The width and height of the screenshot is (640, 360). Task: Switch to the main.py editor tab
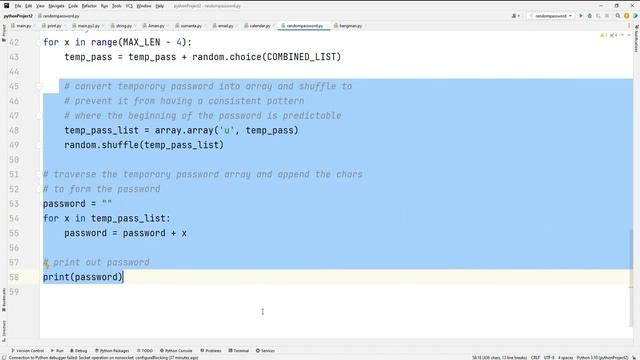click(x=23, y=26)
